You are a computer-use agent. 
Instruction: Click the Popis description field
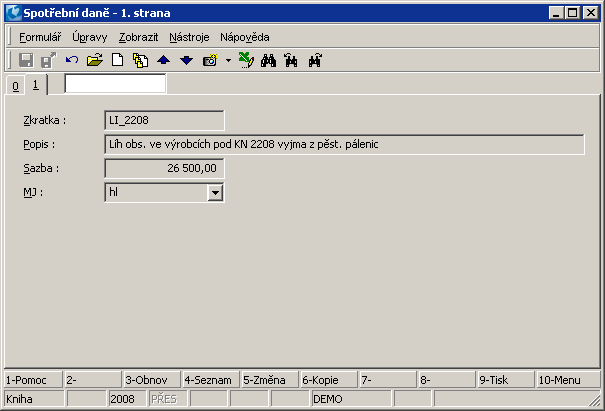345,144
